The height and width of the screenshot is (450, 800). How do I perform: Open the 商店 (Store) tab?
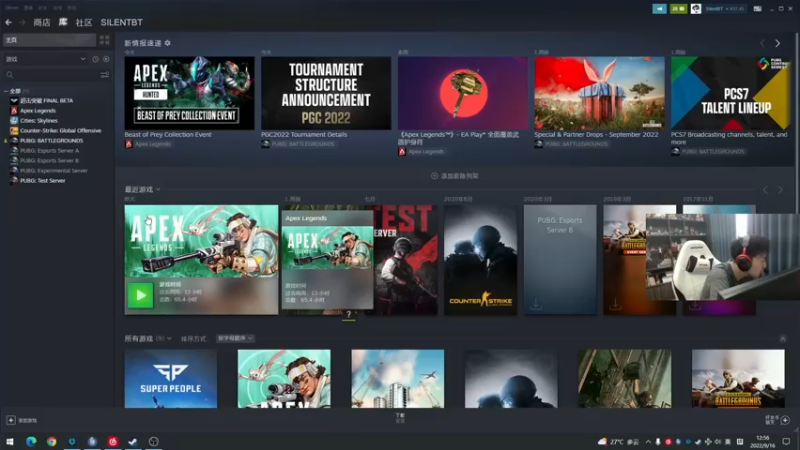tap(42, 22)
